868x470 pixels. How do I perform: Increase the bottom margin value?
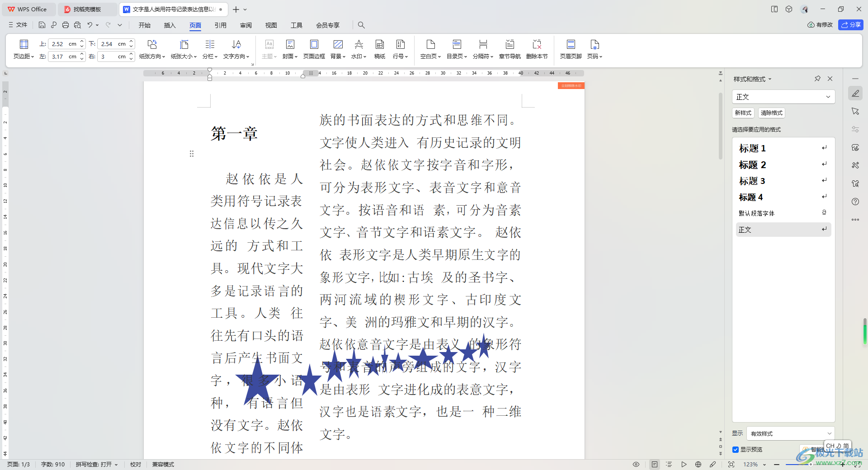click(x=131, y=42)
